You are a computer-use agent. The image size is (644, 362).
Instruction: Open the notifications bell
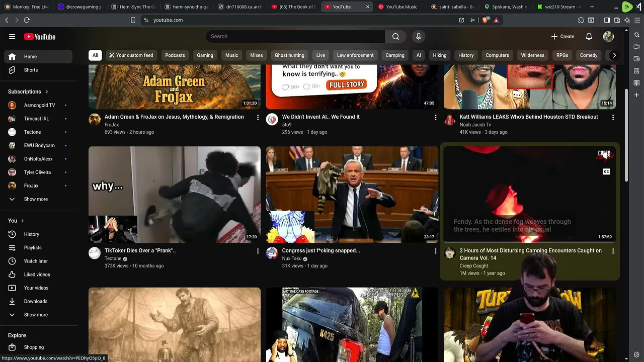589,37
